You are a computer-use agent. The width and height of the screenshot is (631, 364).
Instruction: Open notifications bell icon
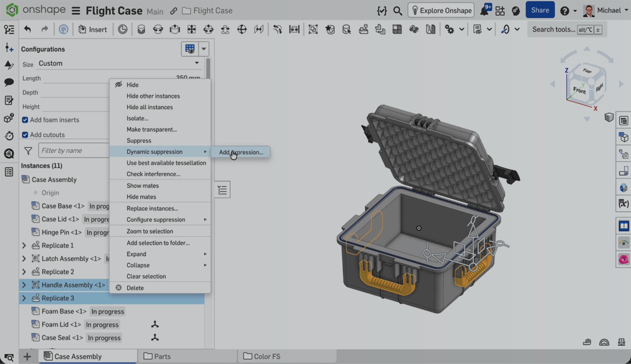coord(485,10)
